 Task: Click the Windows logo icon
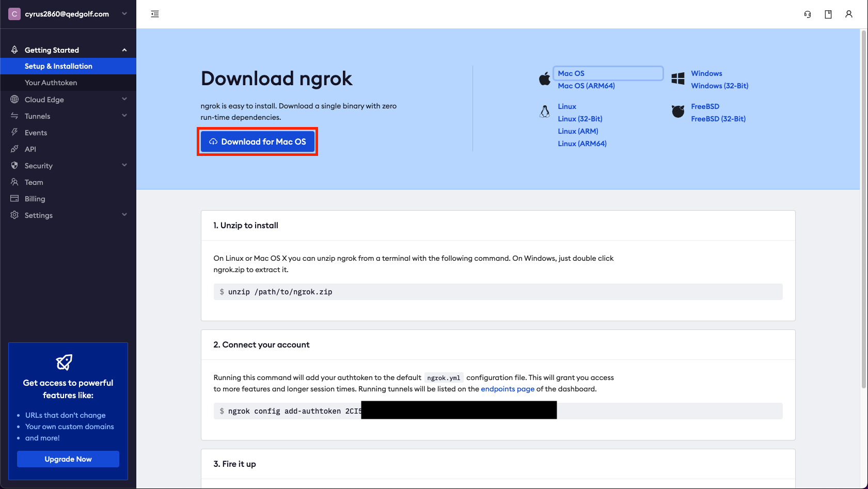(678, 78)
